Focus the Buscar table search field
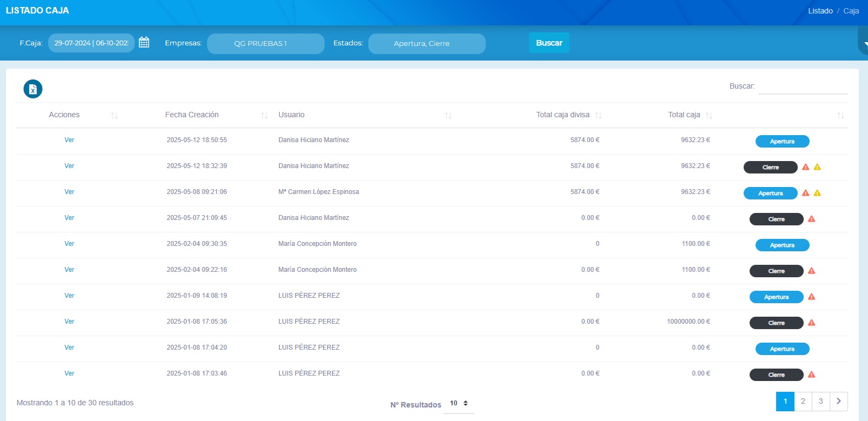Image resolution: width=868 pixels, height=421 pixels. [x=803, y=86]
